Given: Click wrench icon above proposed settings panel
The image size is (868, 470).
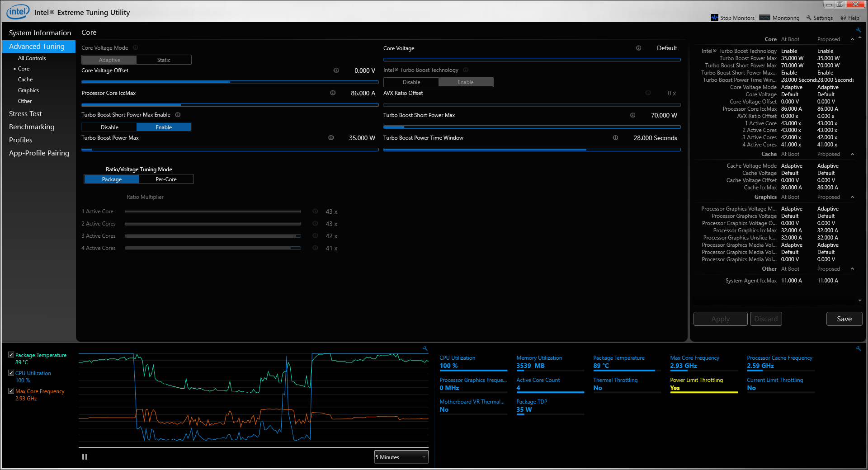Looking at the screenshot, I should (859, 30).
